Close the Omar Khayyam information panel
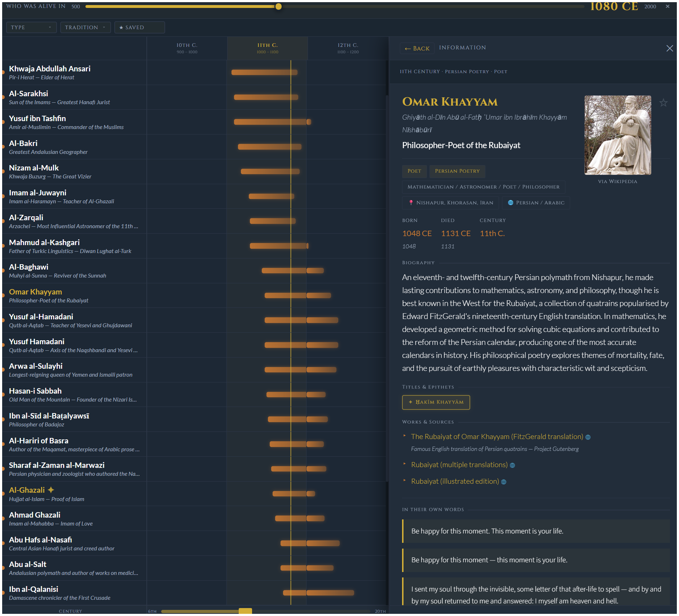The width and height of the screenshot is (679, 616). [670, 48]
